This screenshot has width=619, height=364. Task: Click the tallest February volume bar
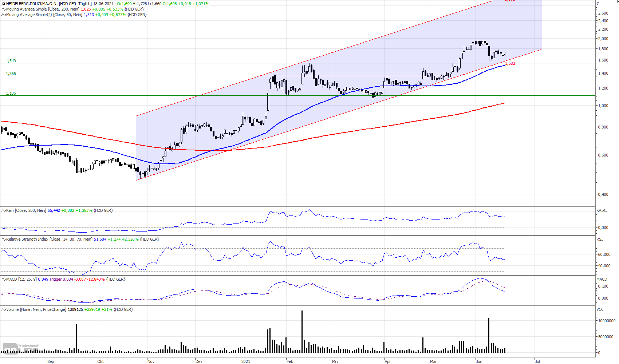pyautogui.click(x=302, y=332)
